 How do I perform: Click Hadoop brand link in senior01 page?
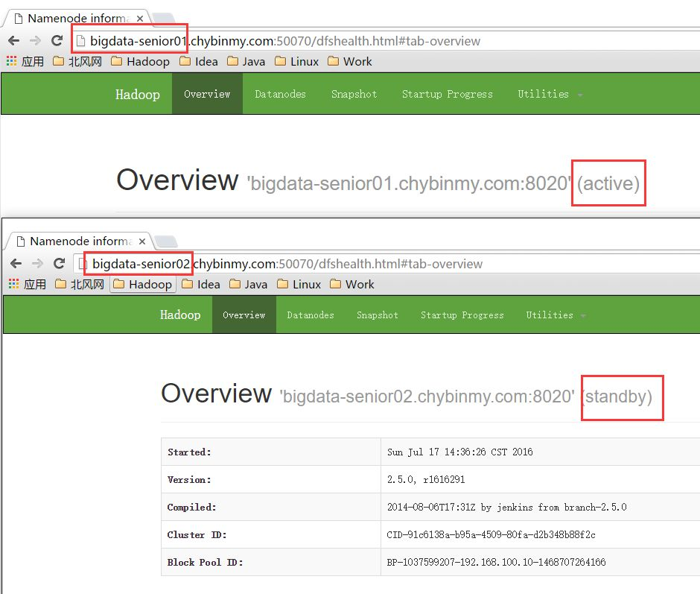pyautogui.click(x=138, y=95)
